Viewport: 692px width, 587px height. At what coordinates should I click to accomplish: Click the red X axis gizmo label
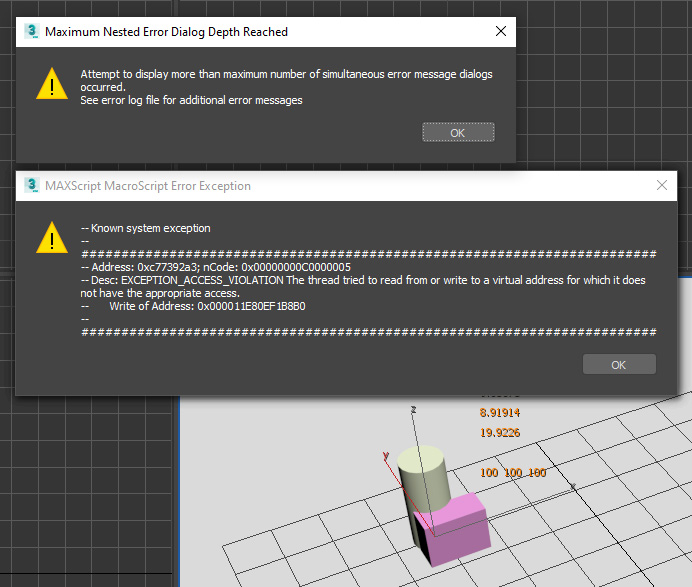[x=386, y=455]
